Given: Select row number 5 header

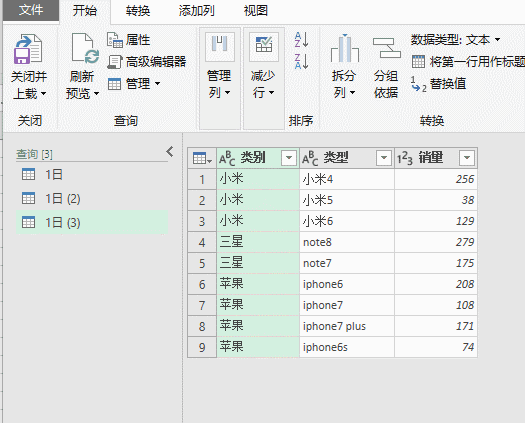Looking at the screenshot, I should pos(202,263).
